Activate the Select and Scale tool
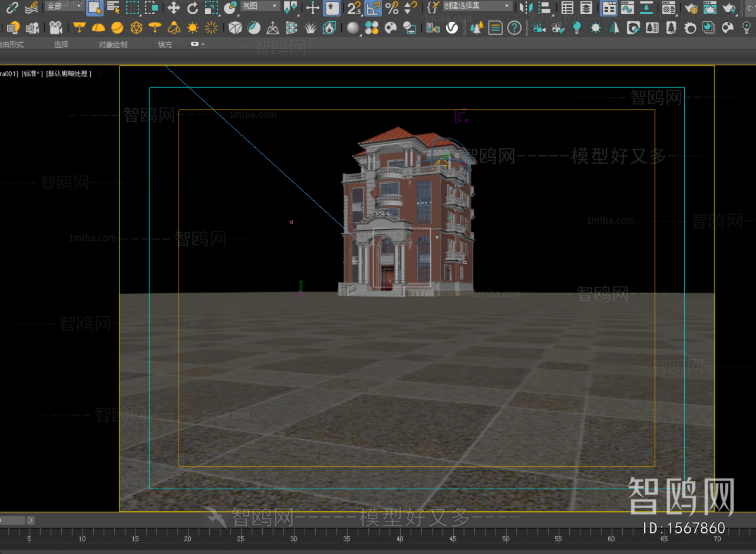Screen dimensions: 756x554 (x=211, y=7)
